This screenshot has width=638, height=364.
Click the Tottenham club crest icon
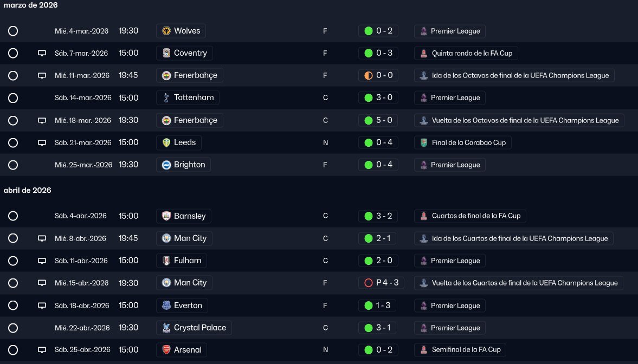[166, 98]
